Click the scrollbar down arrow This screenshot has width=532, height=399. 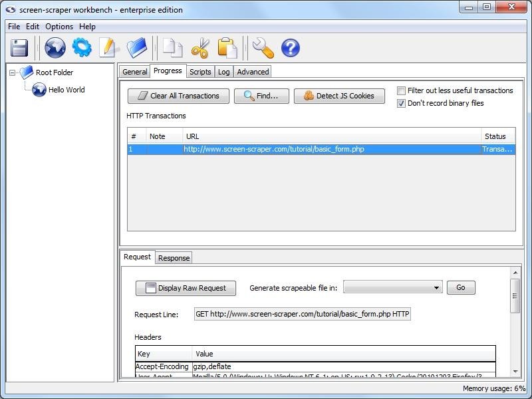[515, 372]
